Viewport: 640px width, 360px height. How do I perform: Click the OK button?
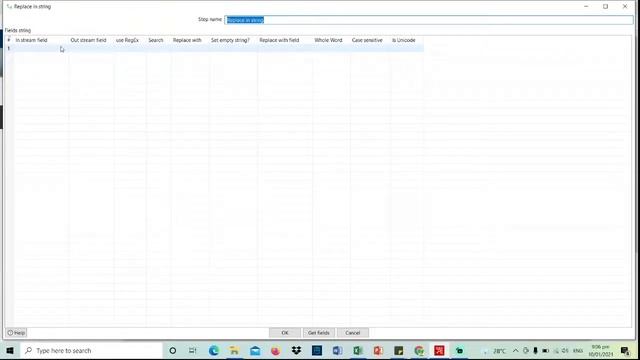point(285,333)
